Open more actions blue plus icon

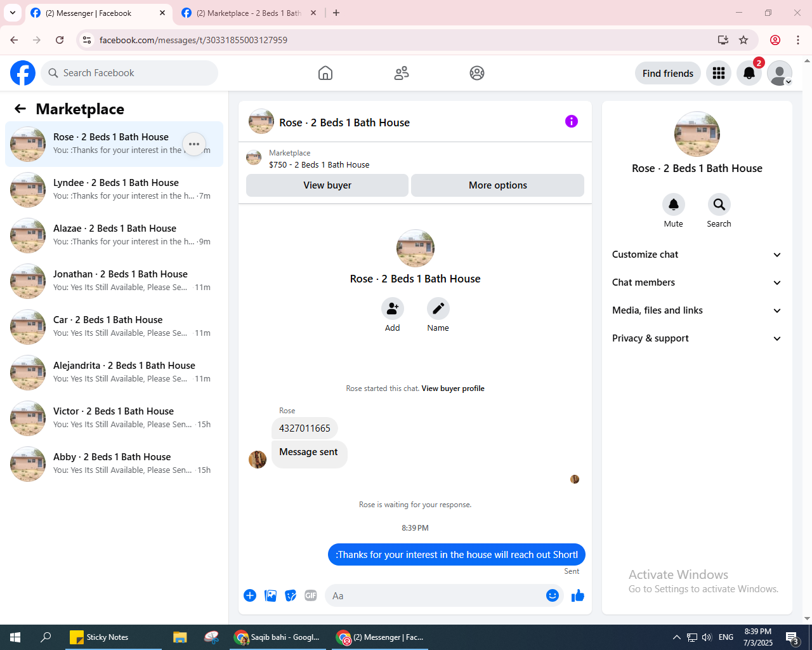pyautogui.click(x=250, y=595)
